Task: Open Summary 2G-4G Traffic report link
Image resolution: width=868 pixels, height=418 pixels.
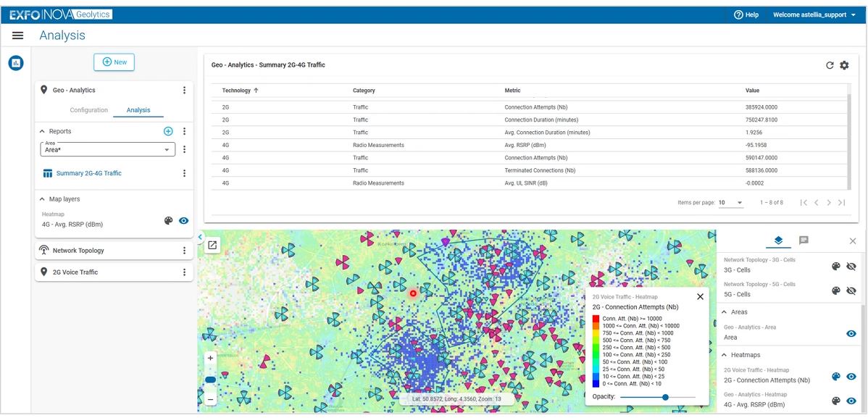Action: 88,173
